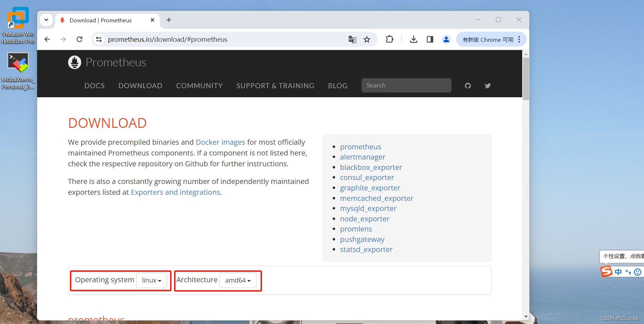Jump to graphite_exporter link
644x324 pixels.
click(x=370, y=188)
